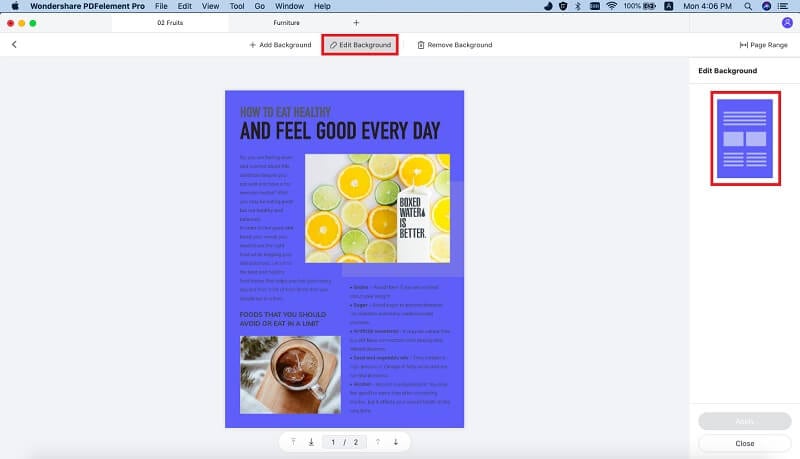The image size is (800, 459).
Task: Open macOS Spotlight search icon
Action: [x=747, y=6]
